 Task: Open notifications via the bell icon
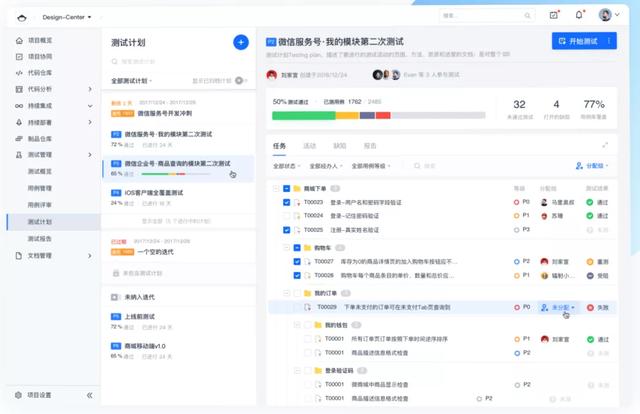click(579, 15)
